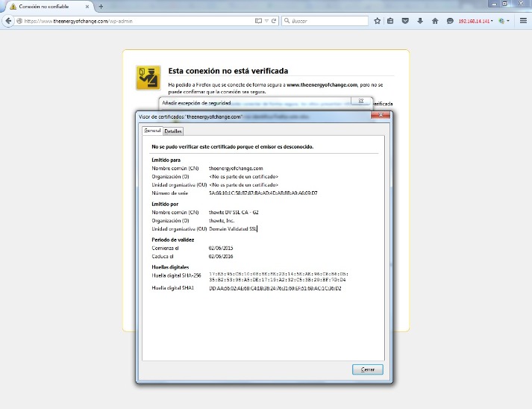Minimize the Firefox window
The height and width of the screenshot is (409, 532).
495,4
